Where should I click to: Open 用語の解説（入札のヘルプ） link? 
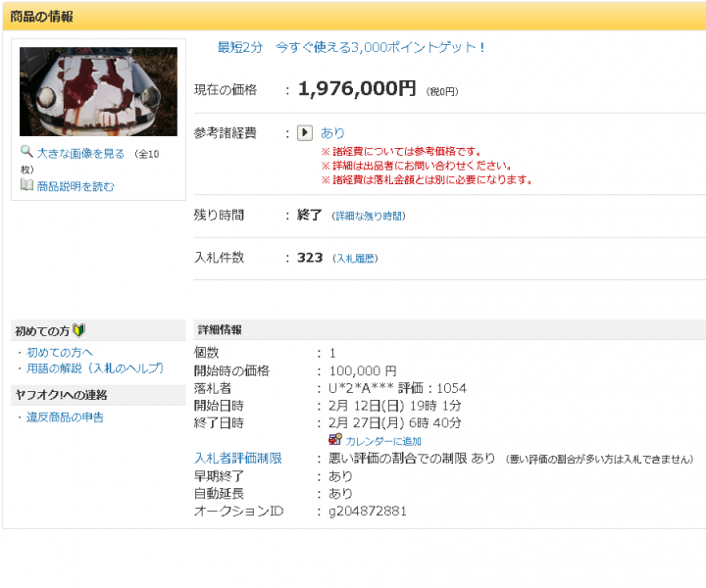pyautogui.click(x=95, y=368)
